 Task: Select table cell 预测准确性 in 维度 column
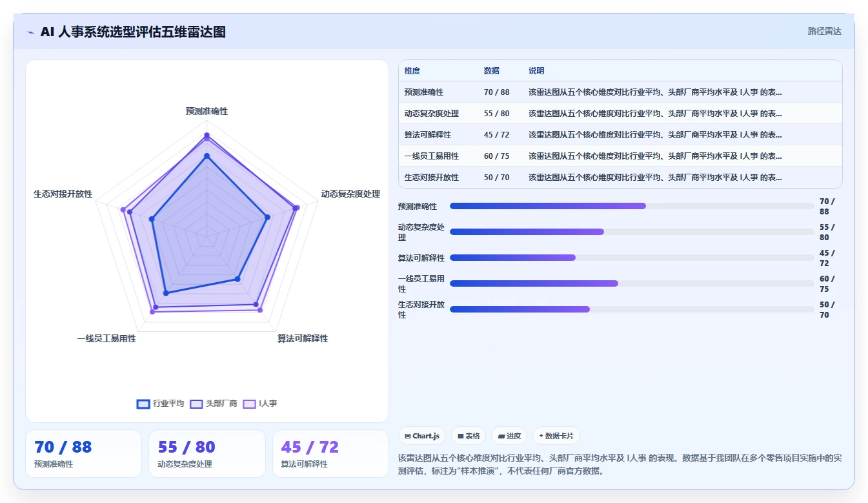(424, 92)
